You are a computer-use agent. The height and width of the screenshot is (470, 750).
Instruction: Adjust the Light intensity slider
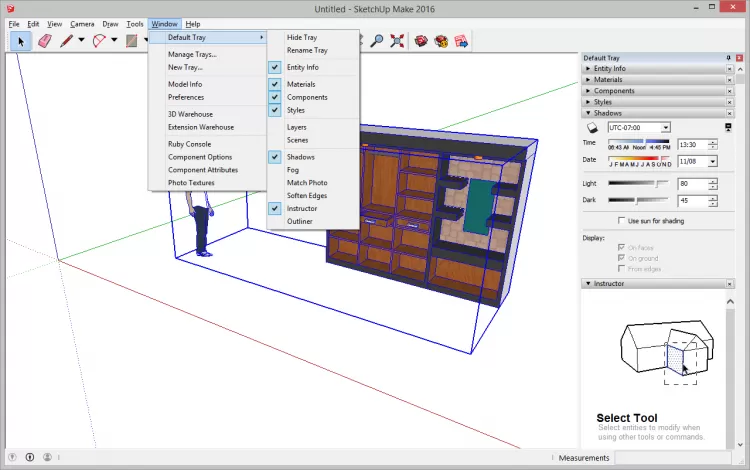pos(656,184)
